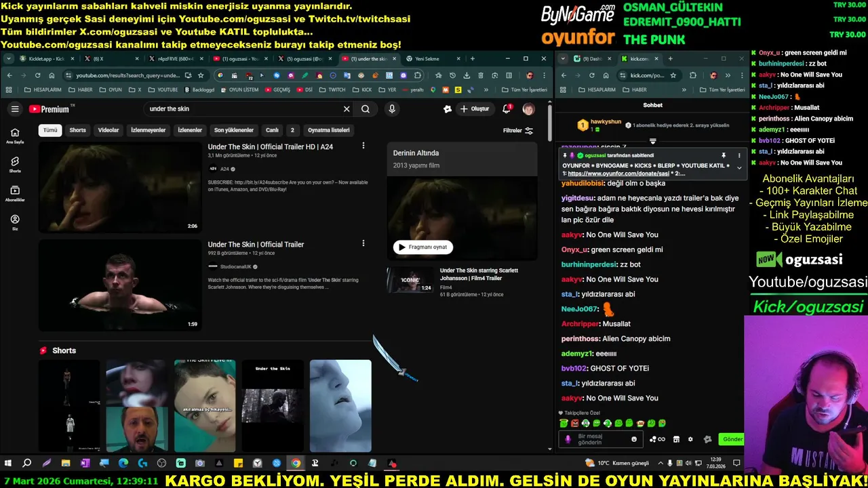
Task: Expand hidden toolbar icons in Kick browser
Action: 727,75
